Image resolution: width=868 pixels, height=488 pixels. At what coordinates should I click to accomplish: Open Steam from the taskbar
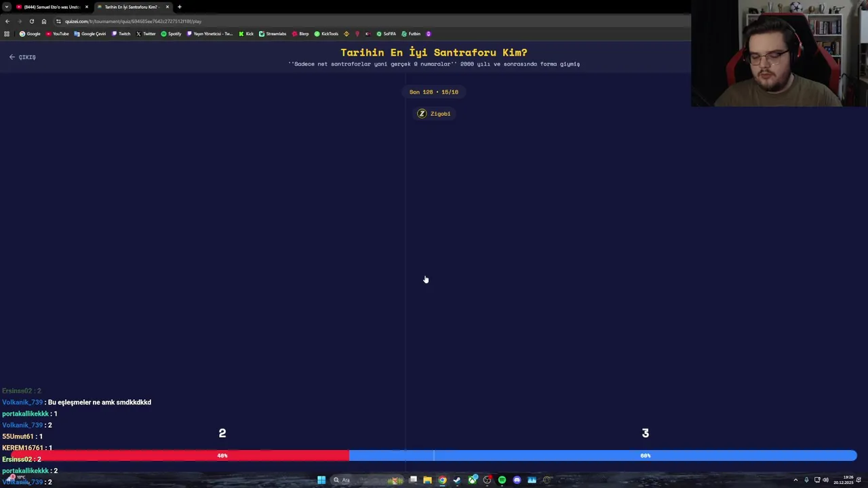click(457, 480)
